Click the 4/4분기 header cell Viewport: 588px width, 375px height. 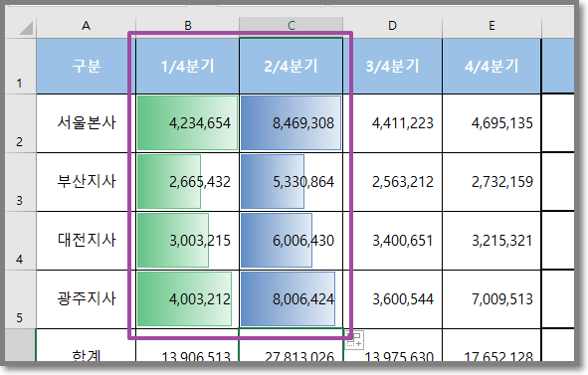point(491,66)
